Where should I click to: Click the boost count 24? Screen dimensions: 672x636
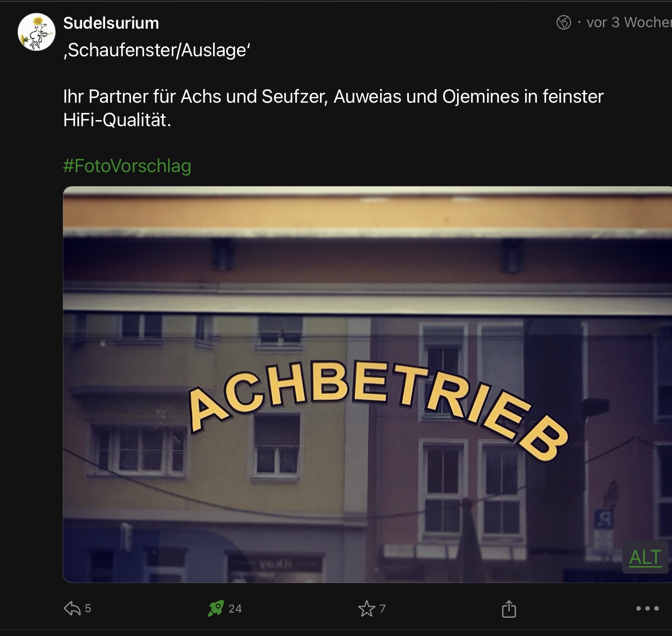[x=235, y=609]
